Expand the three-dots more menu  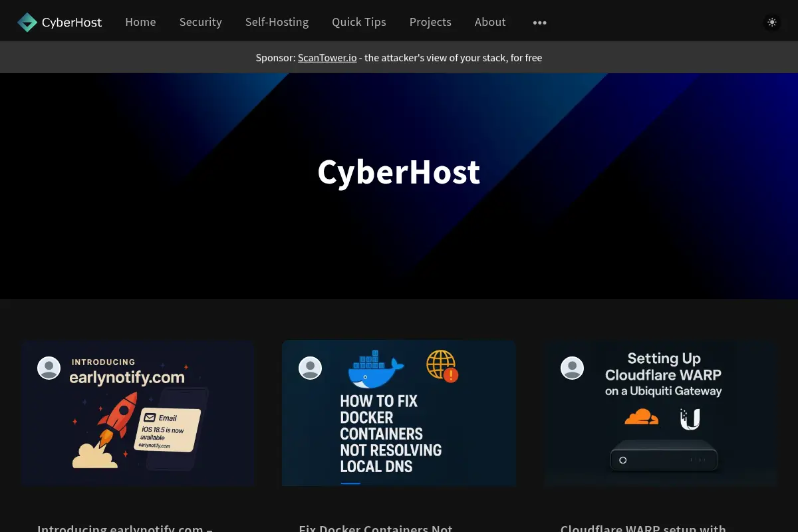539,23
